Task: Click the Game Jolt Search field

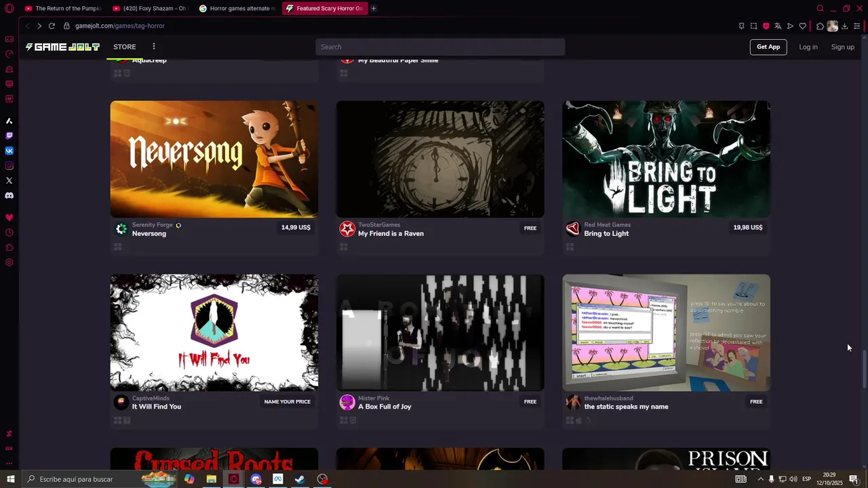Action: [x=439, y=47]
